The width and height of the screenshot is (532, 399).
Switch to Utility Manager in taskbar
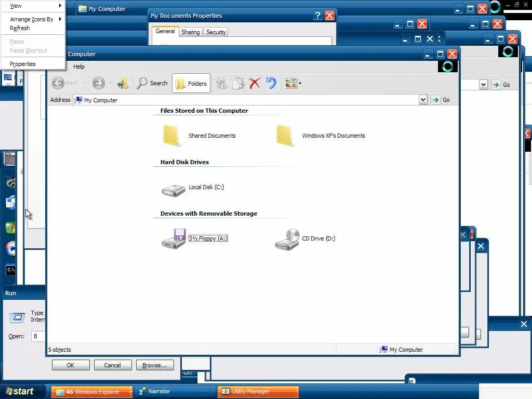point(258,392)
